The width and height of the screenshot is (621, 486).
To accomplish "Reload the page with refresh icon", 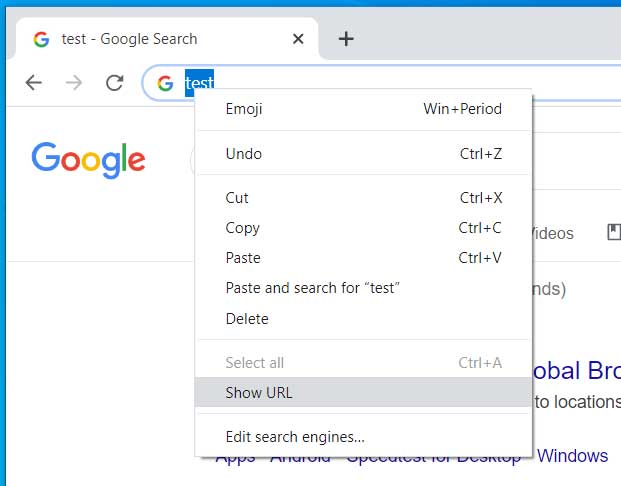I will [115, 83].
